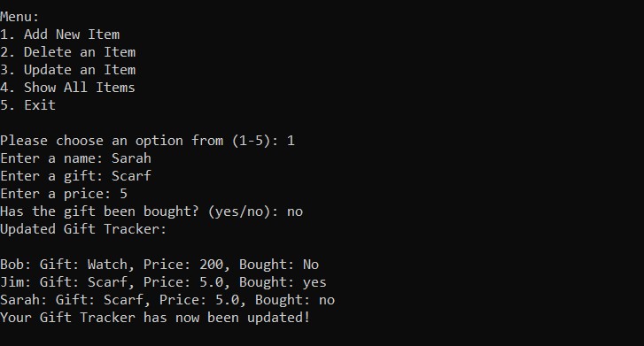Click the Bob gift entry line

[159, 265]
